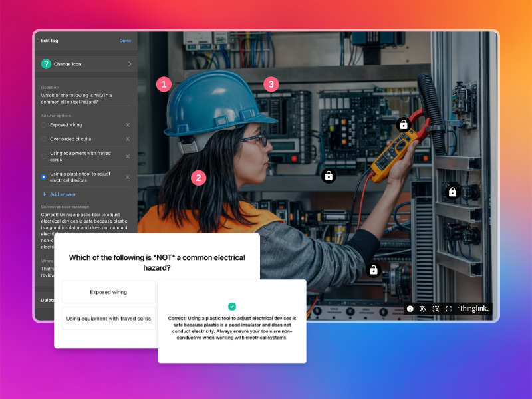This screenshot has width=532, height=399.
Task: Choose Using equipment with frayed cords in popup
Action: tap(108, 319)
